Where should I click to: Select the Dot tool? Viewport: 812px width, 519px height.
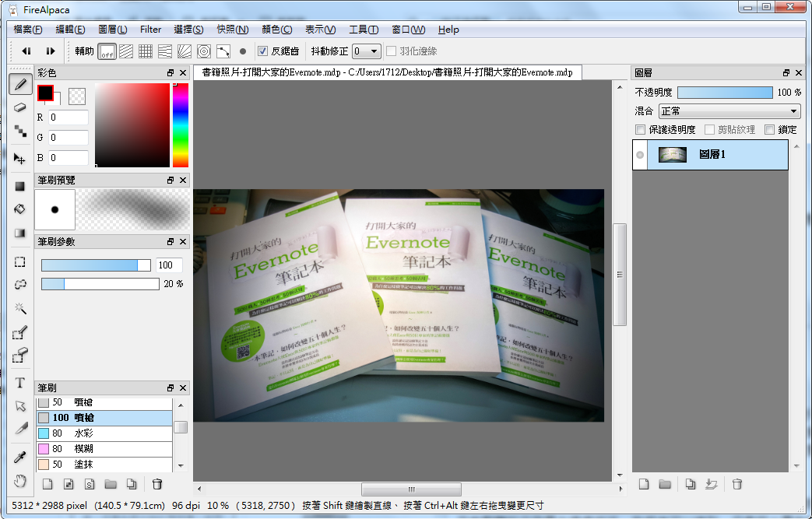[x=20, y=131]
